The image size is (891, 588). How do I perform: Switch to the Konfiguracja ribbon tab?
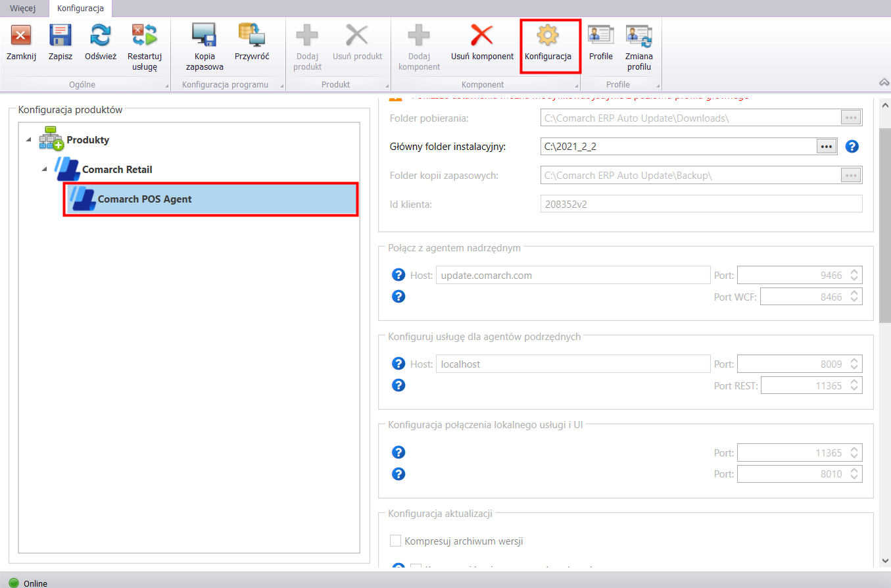[x=80, y=8]
